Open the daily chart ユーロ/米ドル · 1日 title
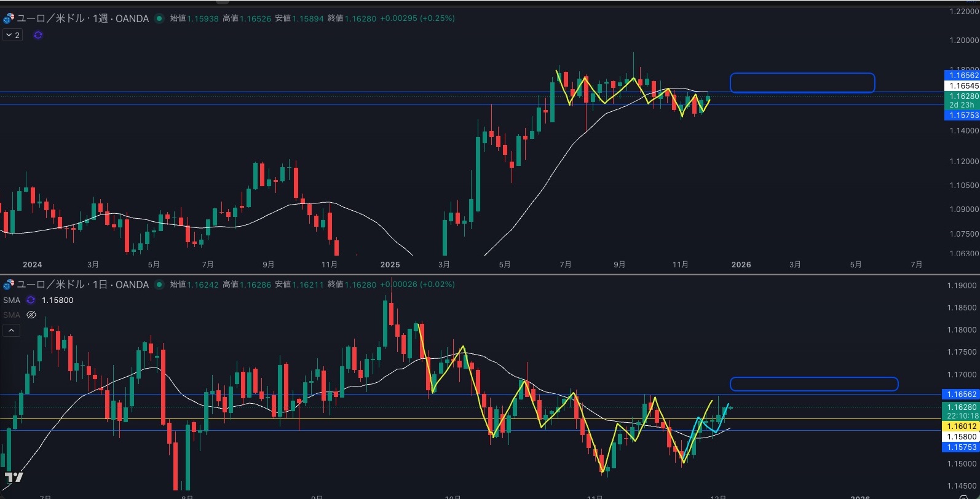980x499 pixels. [x=83, y=285]
